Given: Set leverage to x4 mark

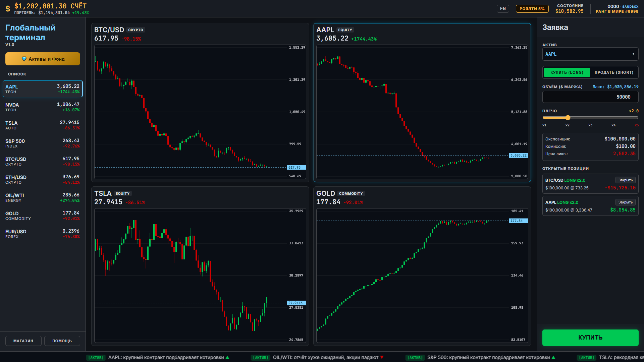Looking at the screenshot, I should (x=613, y=125).
